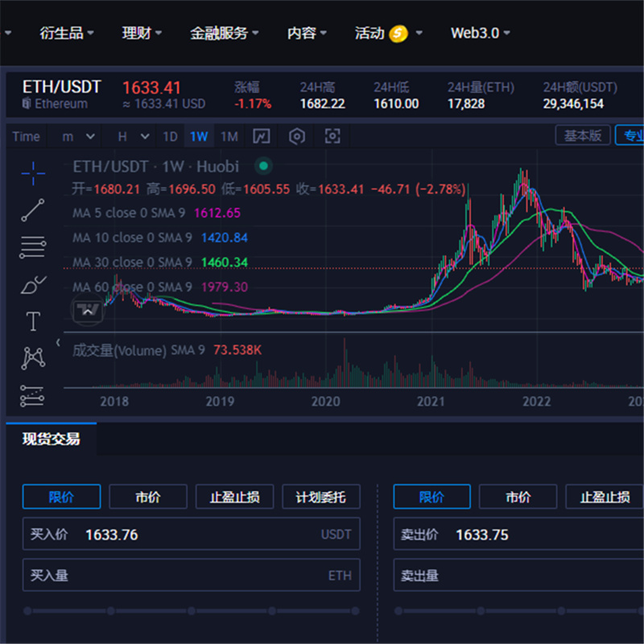Click the MA 60 indicator legend
The width and height of the screenshot is (644, 644).
point(160,287)
